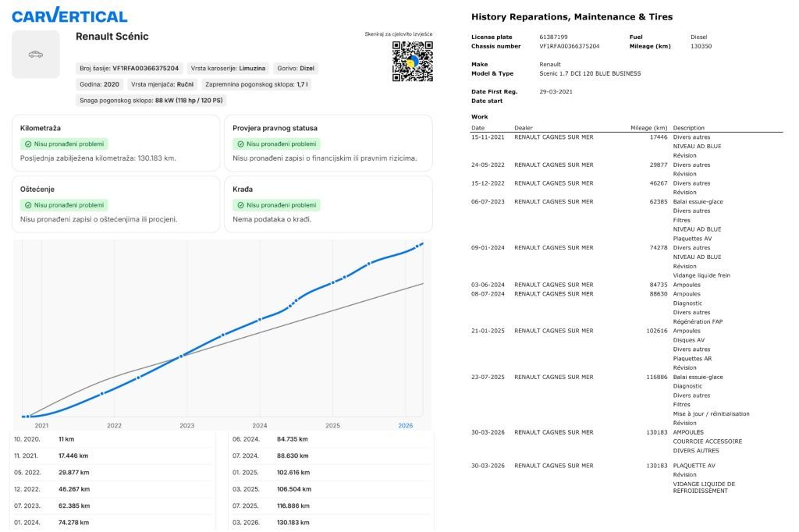The width and height of the screenshot is (799, 532).
Task: Click the Godina 2020 tag
Action: point(99,84)
